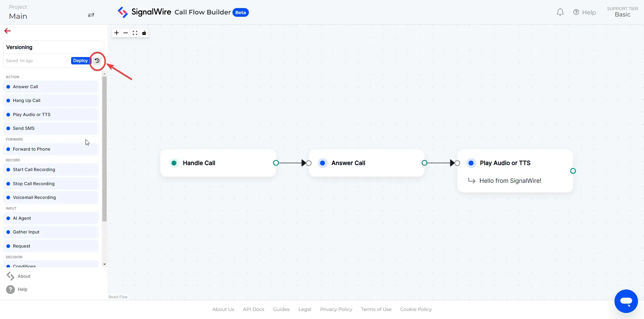Click the back arrow above Versioning panel
Image resolution: width=644 pixels, height=319 pixels.
click(7, 31)
